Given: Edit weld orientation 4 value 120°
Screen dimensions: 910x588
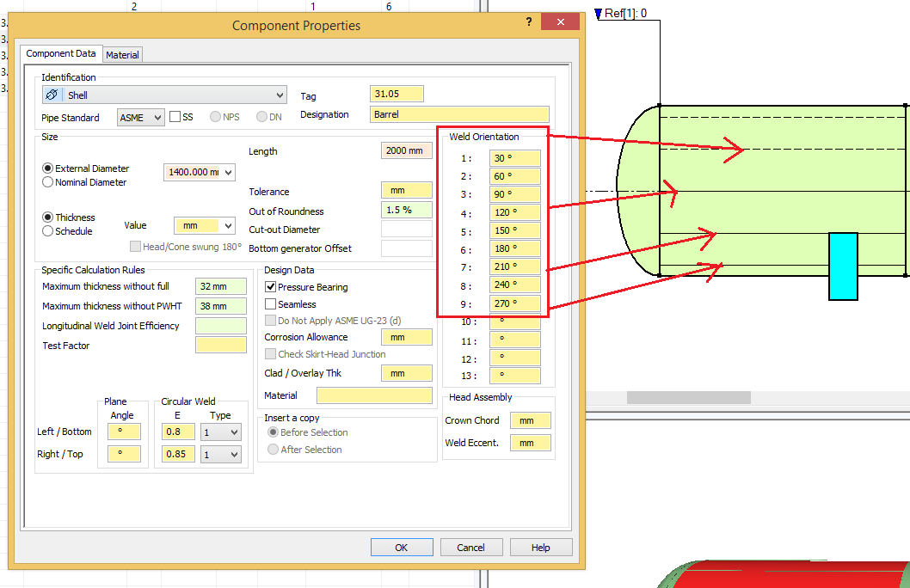Looking at the screenshot, I should point(514,212).
